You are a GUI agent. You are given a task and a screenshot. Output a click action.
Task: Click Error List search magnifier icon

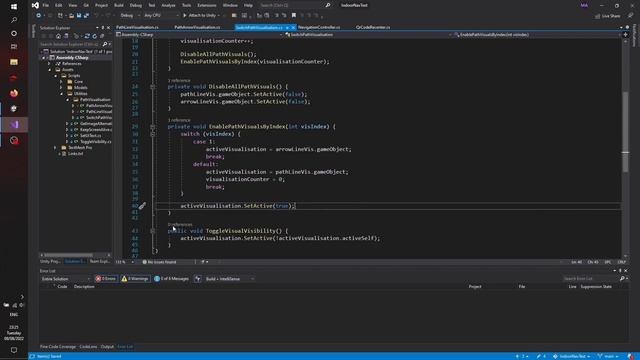click(x=622, y=278)
